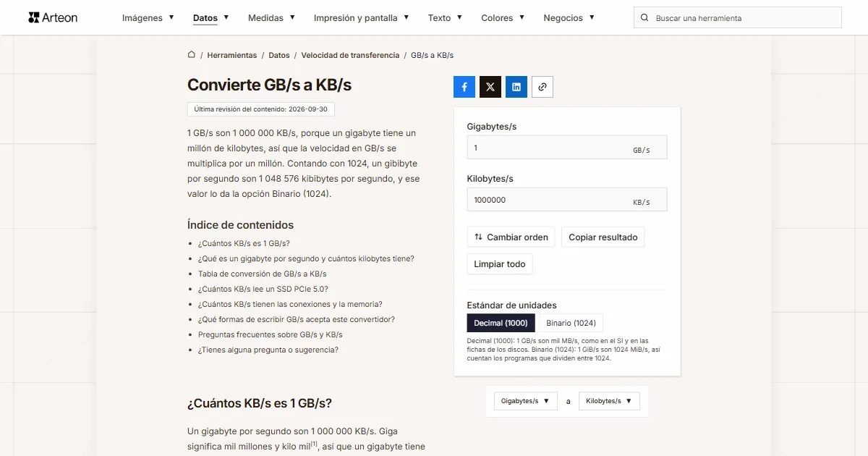Viewport: 868px width, 456px height.
Task: Open Herramientas breadcrumb link
Action: pos(232,55)
